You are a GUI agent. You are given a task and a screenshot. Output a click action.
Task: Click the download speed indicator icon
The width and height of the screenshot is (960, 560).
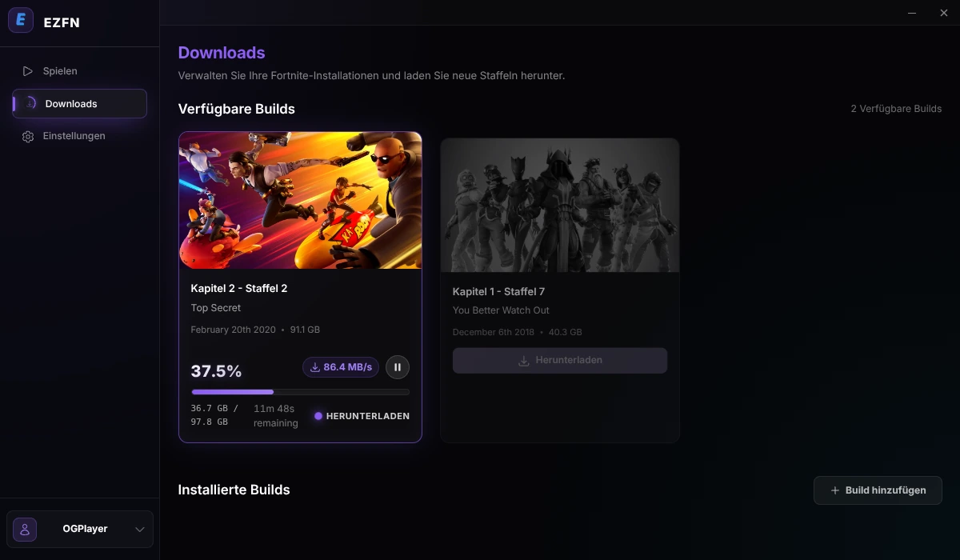[x=315, y=367]
